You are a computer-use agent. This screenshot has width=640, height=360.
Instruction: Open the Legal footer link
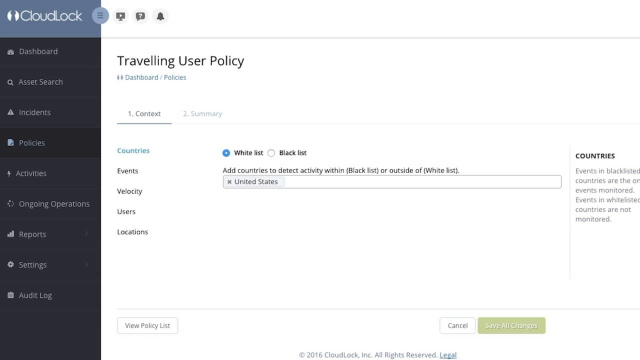[x=448, y=355]
